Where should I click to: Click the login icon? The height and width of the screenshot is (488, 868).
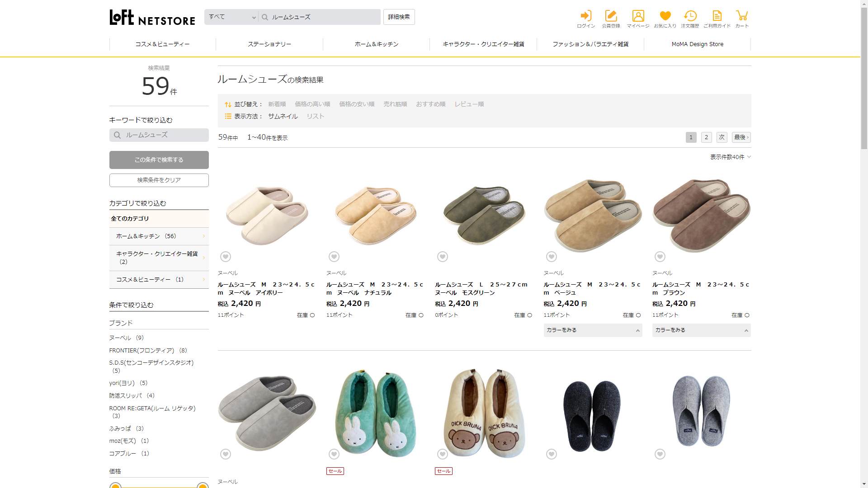pyautogui.click(x=585, y=16)
